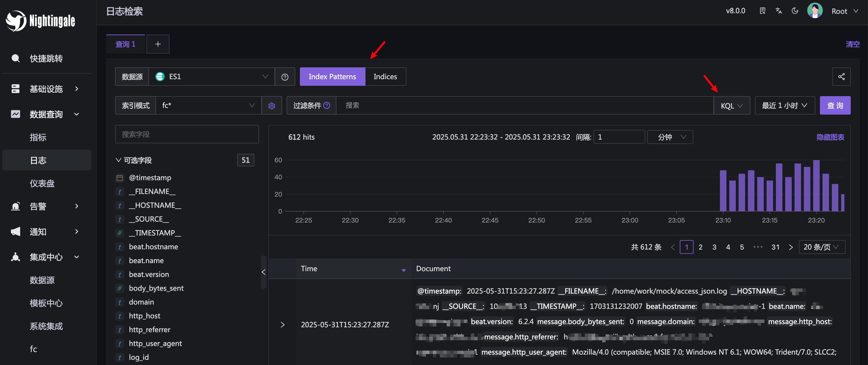The height and width of the screenshot is (365, 868).
Task: Open the 最近 1 小时 time range dropdown
Action: point(785,105)
